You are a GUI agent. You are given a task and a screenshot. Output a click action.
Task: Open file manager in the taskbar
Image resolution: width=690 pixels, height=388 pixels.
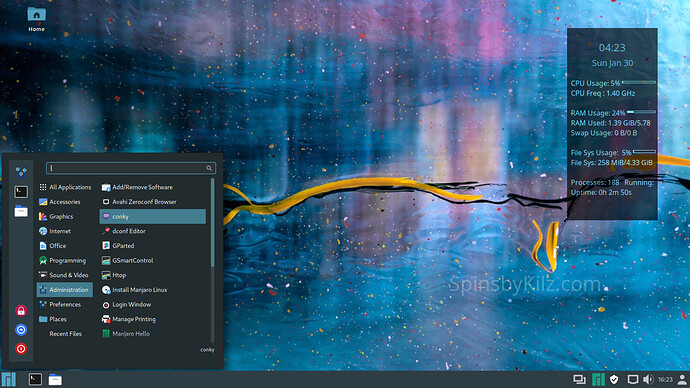pyautogui.click(x=55, y=379)
